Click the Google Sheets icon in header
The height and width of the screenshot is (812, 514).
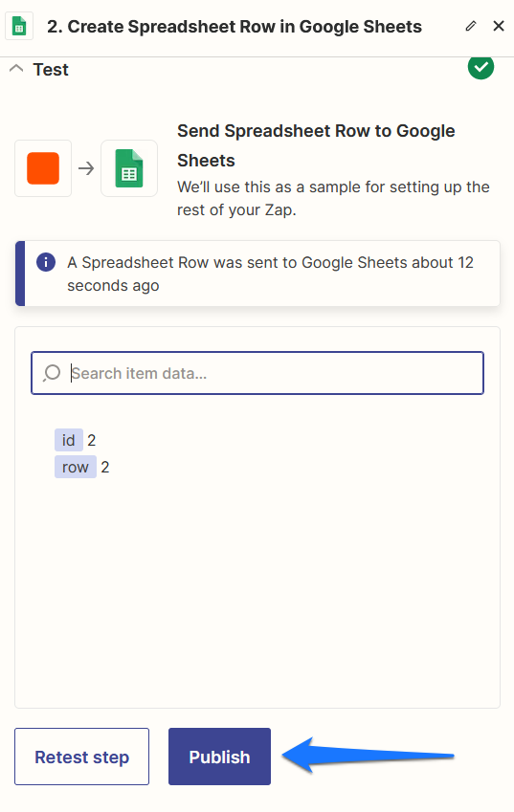tap(19, 26)
